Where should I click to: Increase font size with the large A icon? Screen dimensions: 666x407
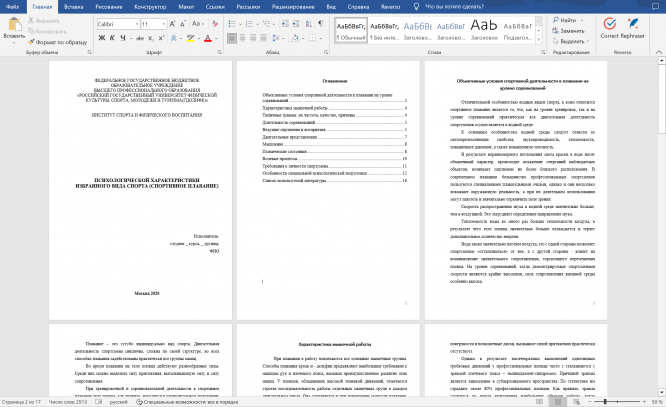click(x=172, y=24)
